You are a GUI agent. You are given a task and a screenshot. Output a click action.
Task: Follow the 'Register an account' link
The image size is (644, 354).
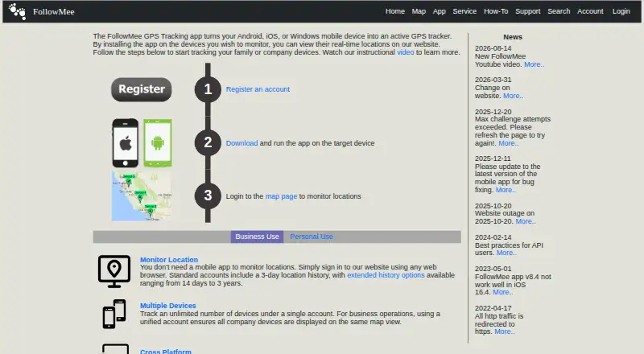258,89
